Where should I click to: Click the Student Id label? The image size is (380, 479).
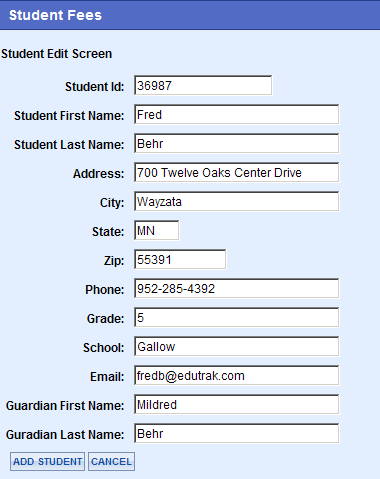(95, 87)
